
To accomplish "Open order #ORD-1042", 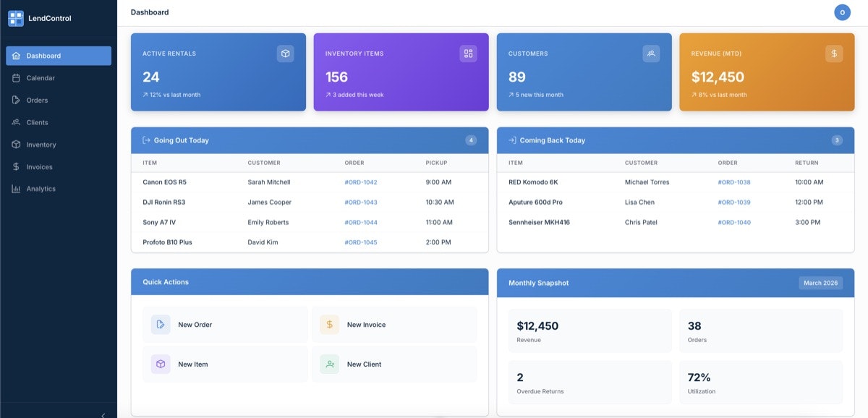I will point(361,182).
